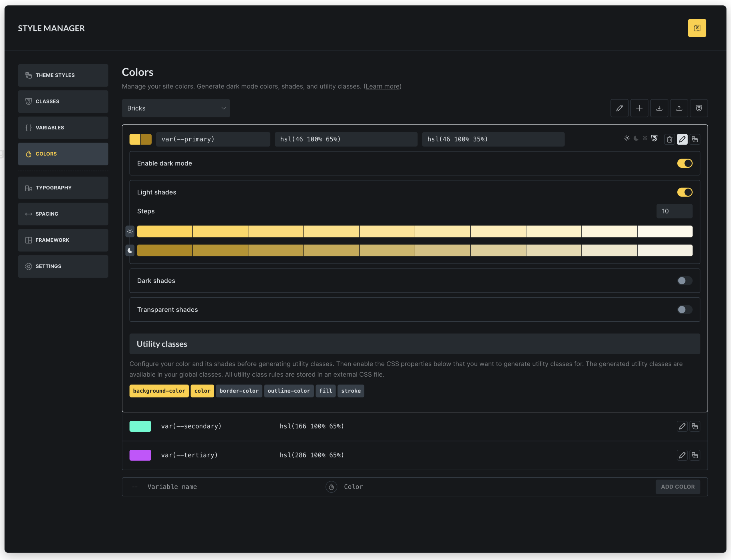This screenshot has height=560, width=731.
Task: Click the CSS3 shield icon in the toolbar
Action: click(x=699, y=108)
